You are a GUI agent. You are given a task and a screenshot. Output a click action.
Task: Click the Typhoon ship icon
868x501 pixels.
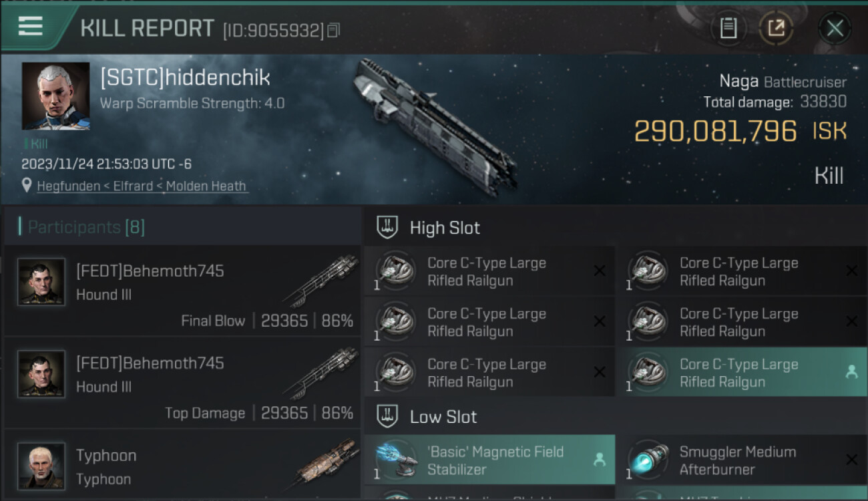click(325, 464)
